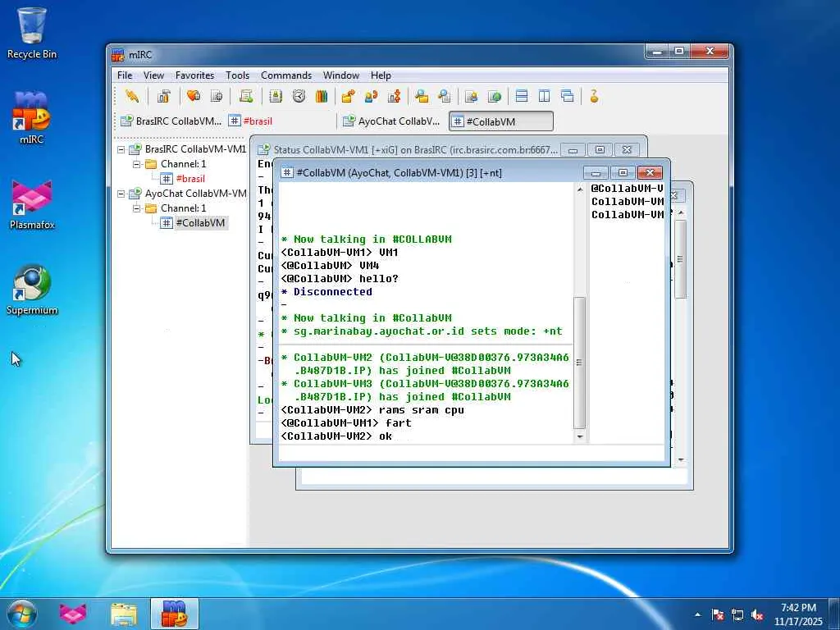Open the Window menu
The width and height of the screenshot is (840, 630).
(x=340, y=75)
